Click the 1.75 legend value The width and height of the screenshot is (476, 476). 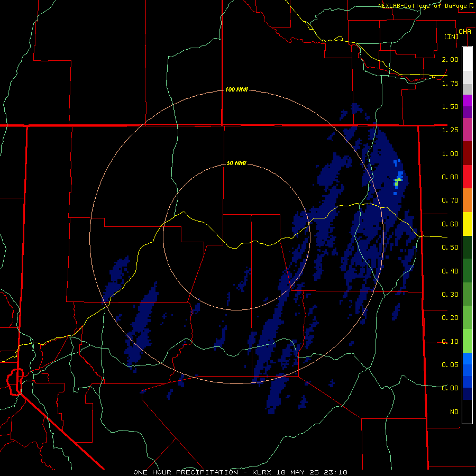(x=450, y=83)
